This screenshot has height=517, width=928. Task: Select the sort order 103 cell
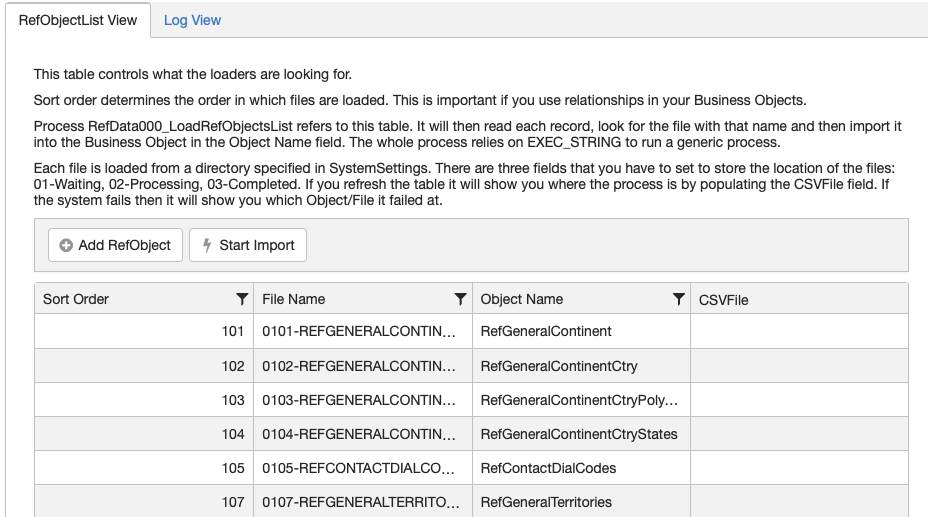tap(144, 400)
